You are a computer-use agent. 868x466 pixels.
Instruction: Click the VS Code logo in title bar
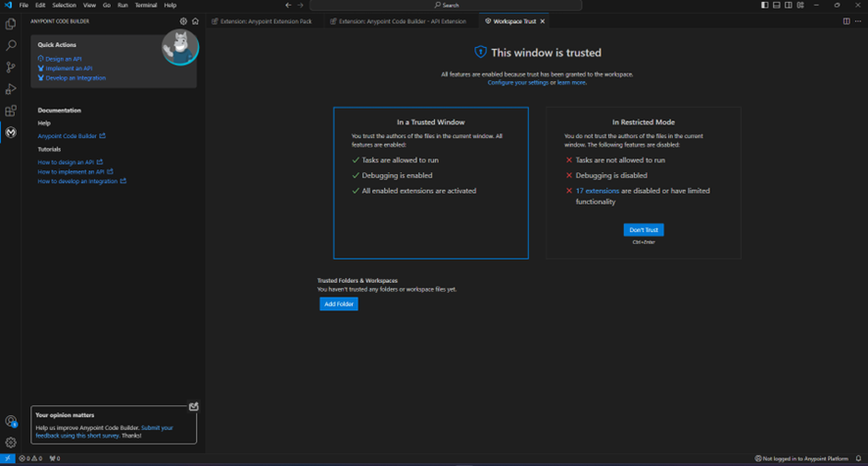pyautogui.click(x=8, y=5)
